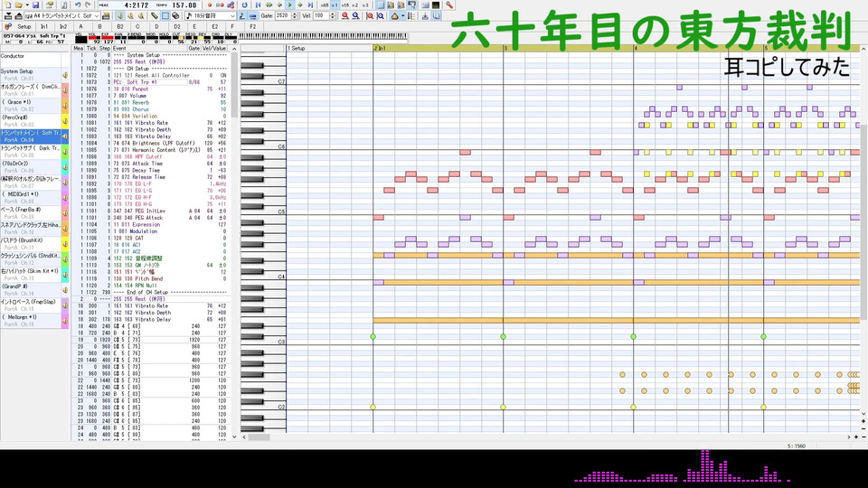Select the オルガンフレーズ track
868x488 pixels.
(30, 90)
